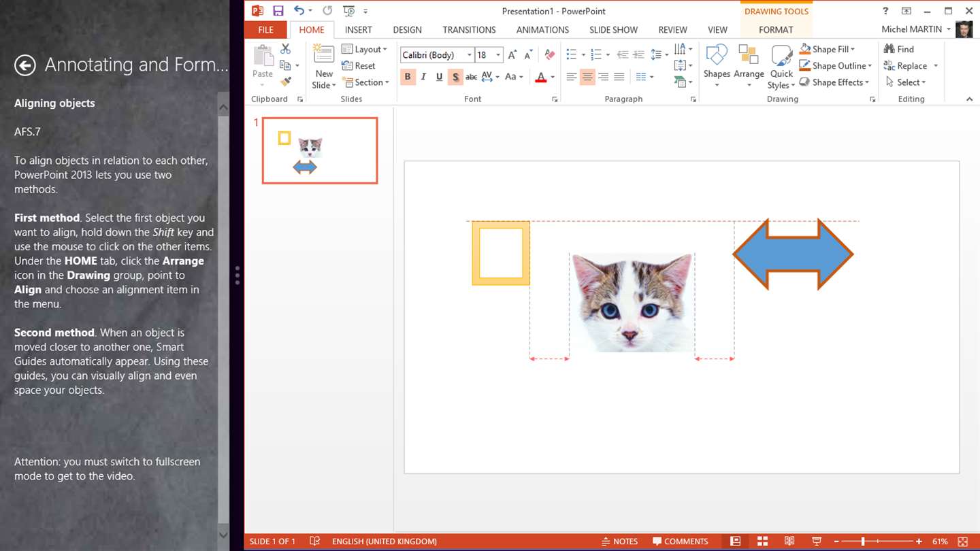Cut selection with the scissors icon
The width and height of the screenshot is (980, 551).
point(285,49)
